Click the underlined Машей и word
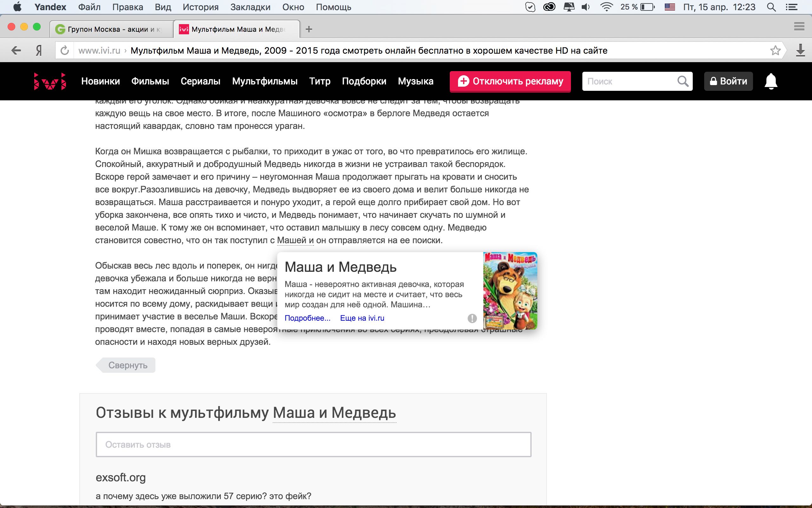 pos(295,240)
